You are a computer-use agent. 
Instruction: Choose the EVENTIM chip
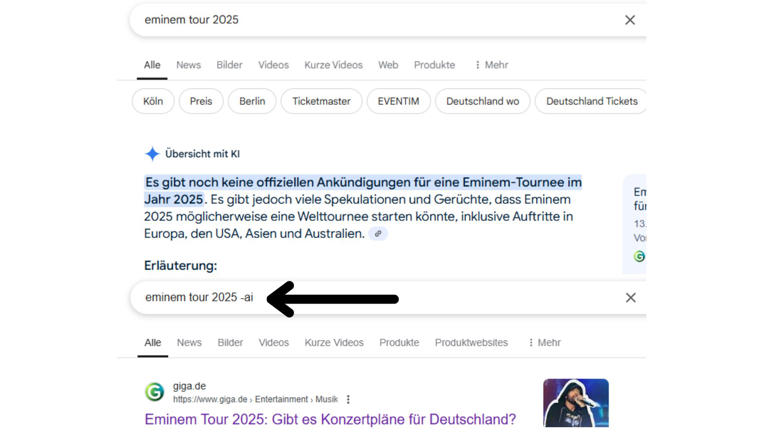[398, 101]
